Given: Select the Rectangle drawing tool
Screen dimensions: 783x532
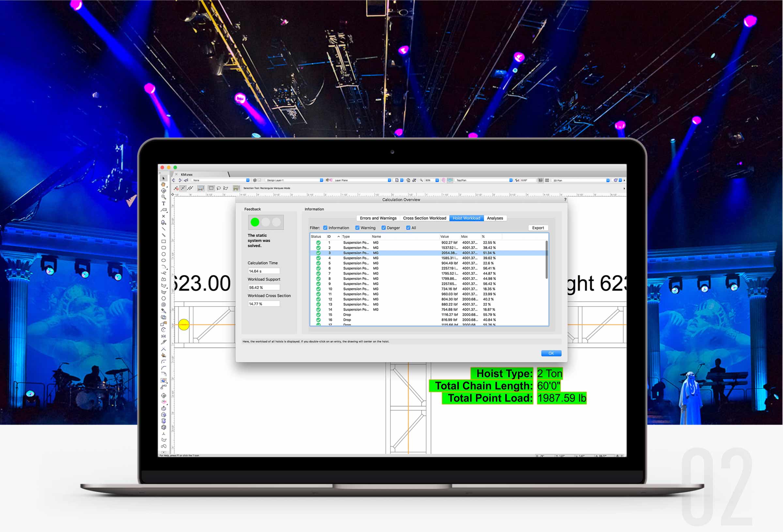Looking at the screenshot, I should click(163, 242).
